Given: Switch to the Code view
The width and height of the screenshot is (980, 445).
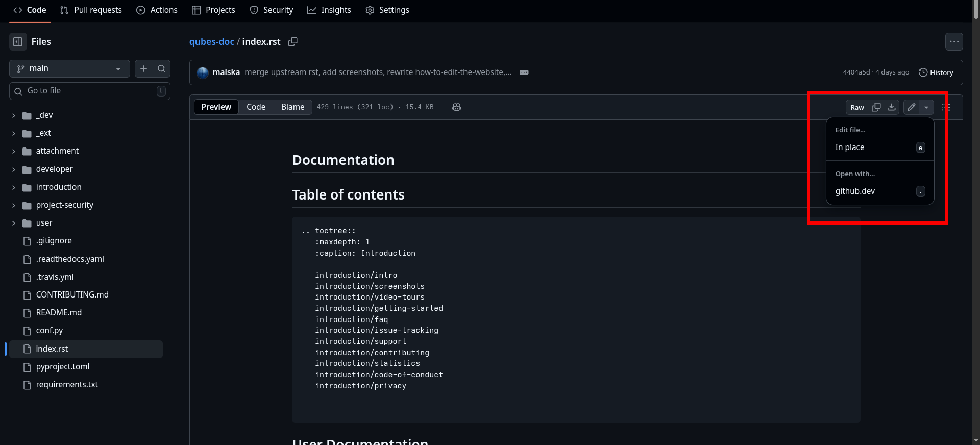Looking at the screenshot, I should point(256,107).
